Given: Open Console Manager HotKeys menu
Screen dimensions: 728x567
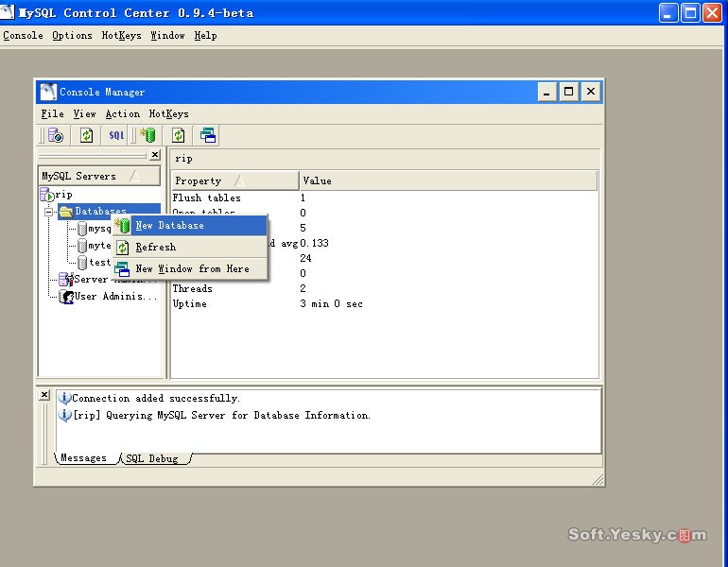Looking at the screenshot, I should [168, 113].
